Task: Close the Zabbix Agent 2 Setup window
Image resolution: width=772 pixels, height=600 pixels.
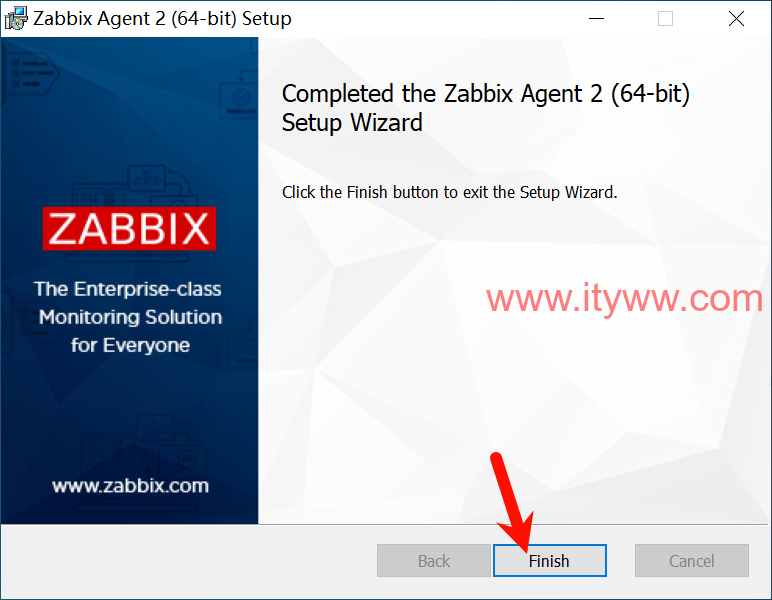Action: [737, 19]
